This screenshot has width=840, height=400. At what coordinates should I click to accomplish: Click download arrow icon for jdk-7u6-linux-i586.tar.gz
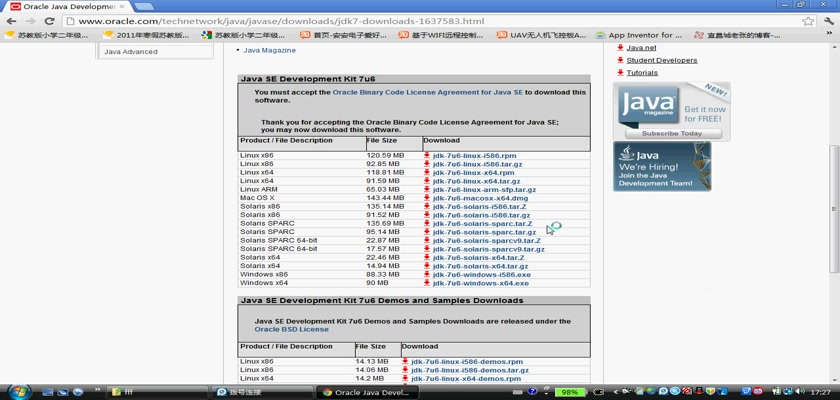point(427,164)
